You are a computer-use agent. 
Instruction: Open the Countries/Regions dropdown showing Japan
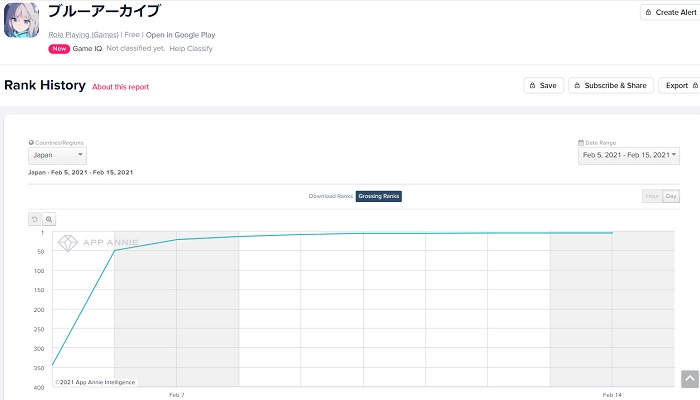click(57, 155)
